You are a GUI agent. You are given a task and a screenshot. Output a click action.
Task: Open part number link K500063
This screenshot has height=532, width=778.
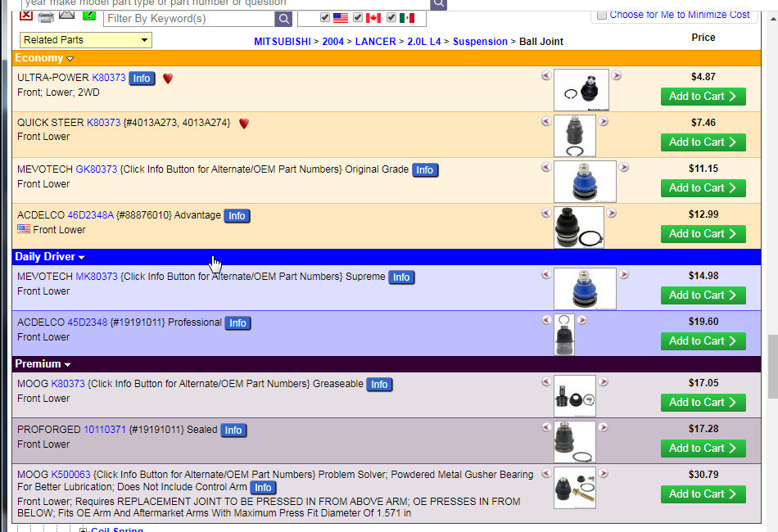pos(71,475)
